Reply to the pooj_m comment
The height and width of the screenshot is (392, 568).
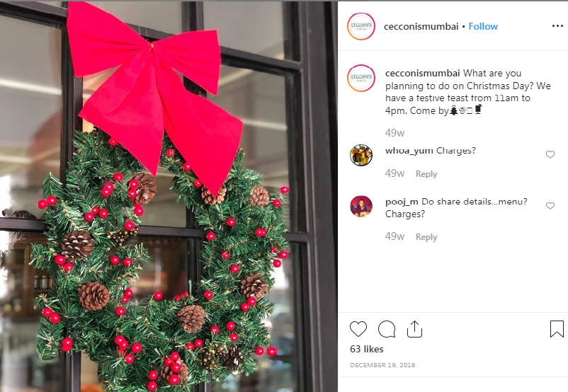tap(426, 237)
